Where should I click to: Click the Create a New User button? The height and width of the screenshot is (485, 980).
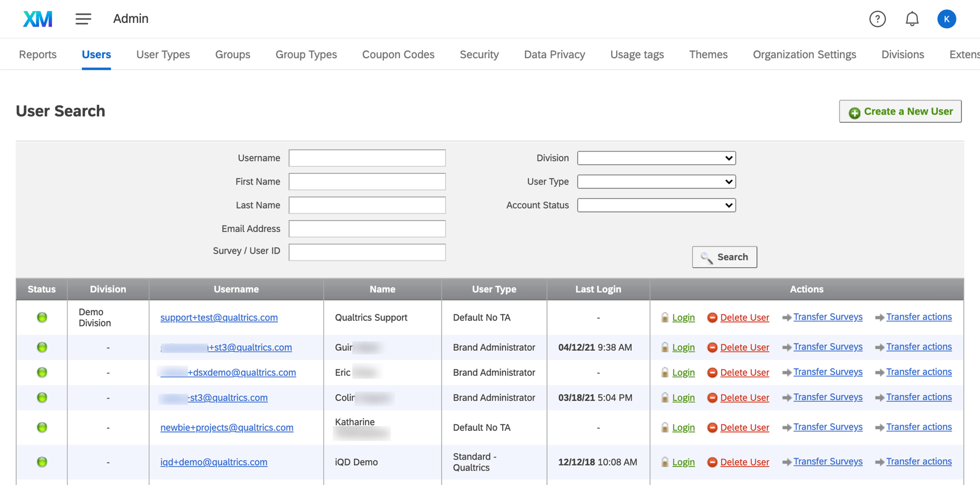[x=900, y=111]
